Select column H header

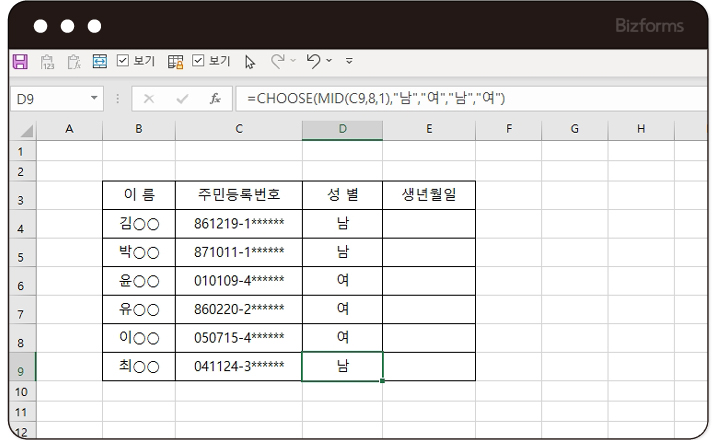click(x=641, y=129)
